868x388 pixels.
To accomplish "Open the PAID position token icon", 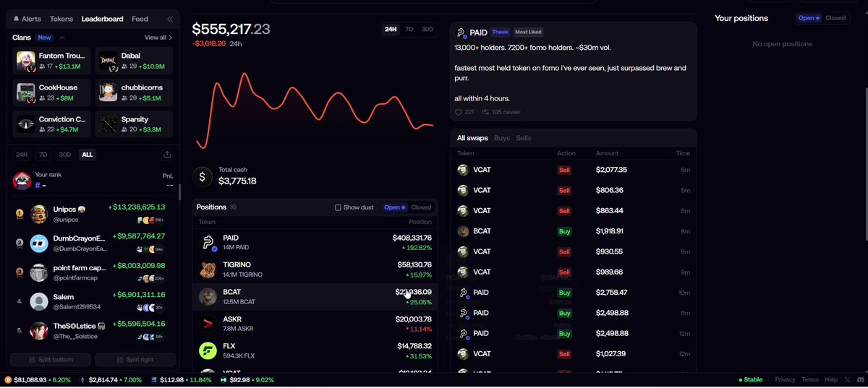I will [x=208, y=243].
